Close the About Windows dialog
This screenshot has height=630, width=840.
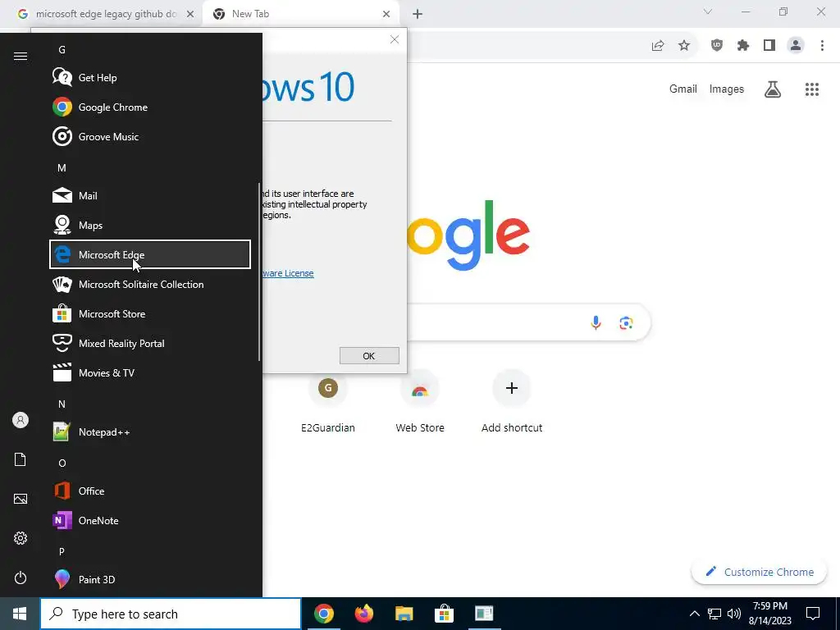pyautogui.click(x=395, y=39)
